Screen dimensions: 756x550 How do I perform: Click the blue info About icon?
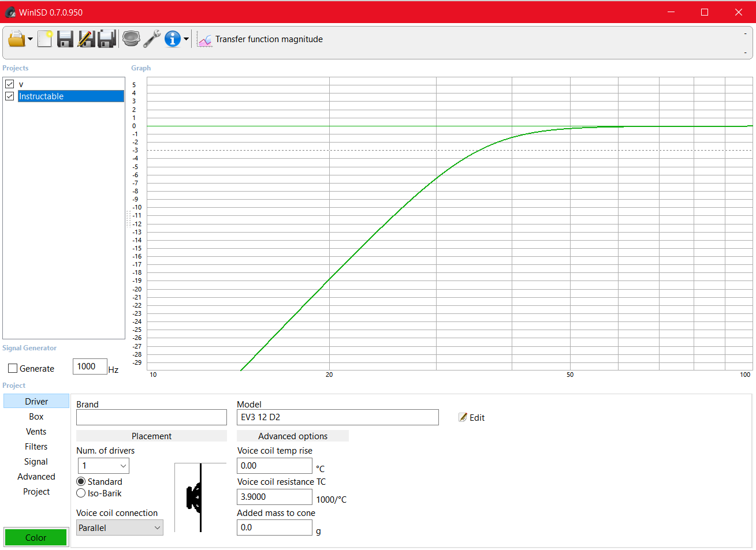tap(173, 39)
